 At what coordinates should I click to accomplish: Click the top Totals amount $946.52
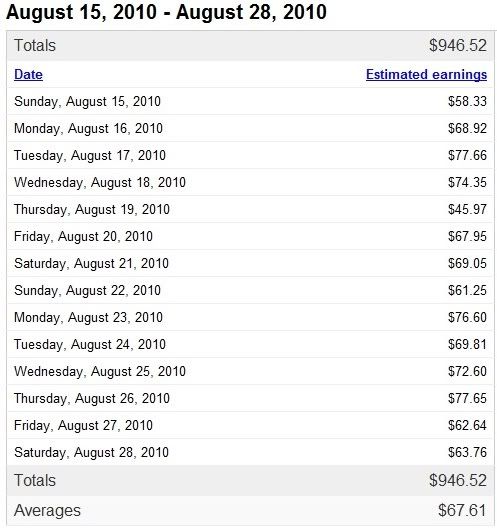point(458,46)
